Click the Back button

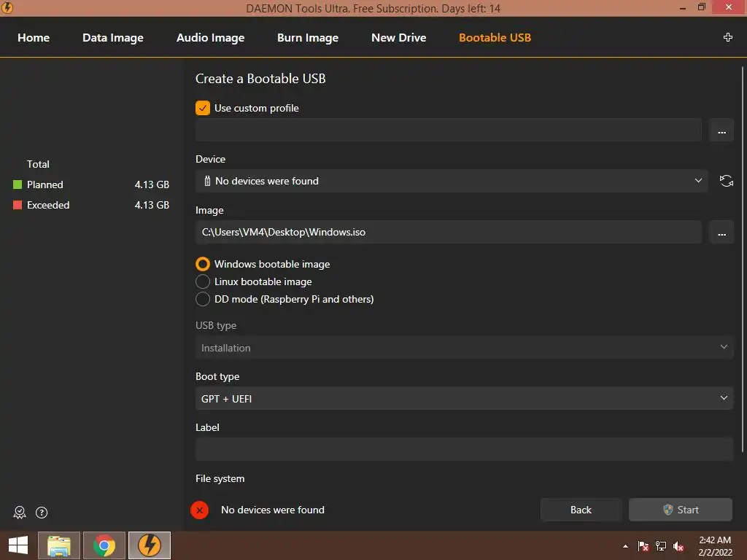pyautogui.click(x=581, y=510)
